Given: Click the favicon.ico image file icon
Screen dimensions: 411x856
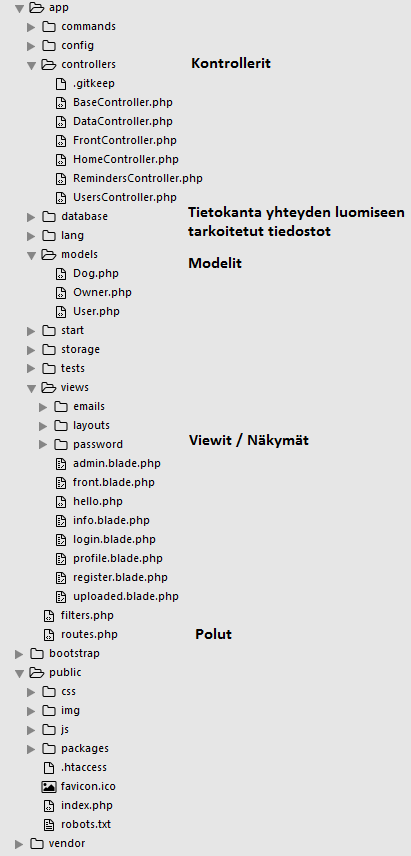Looking at the screenshot, I should (49, 787).
